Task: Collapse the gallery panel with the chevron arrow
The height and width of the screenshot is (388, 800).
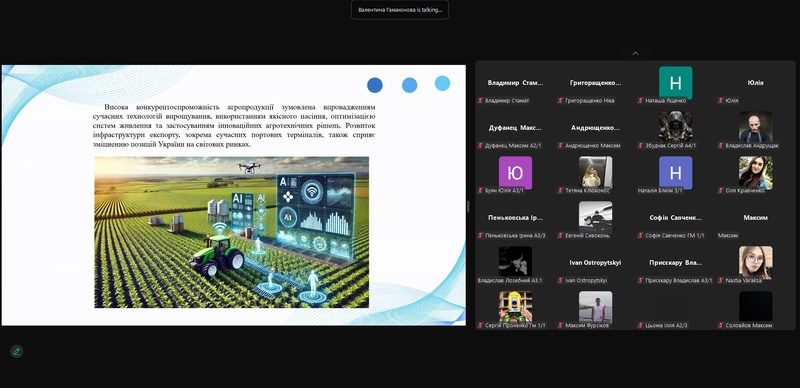Action: coord(635,53)
